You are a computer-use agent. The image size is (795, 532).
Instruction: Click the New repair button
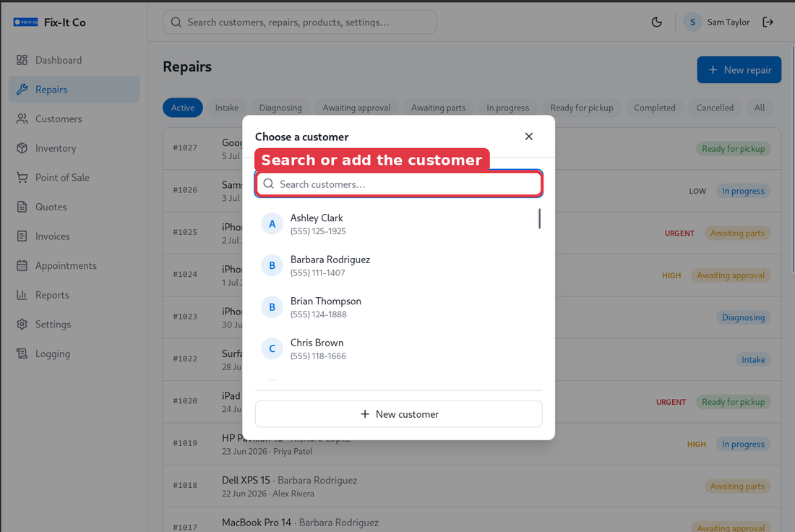click(739, 69)
